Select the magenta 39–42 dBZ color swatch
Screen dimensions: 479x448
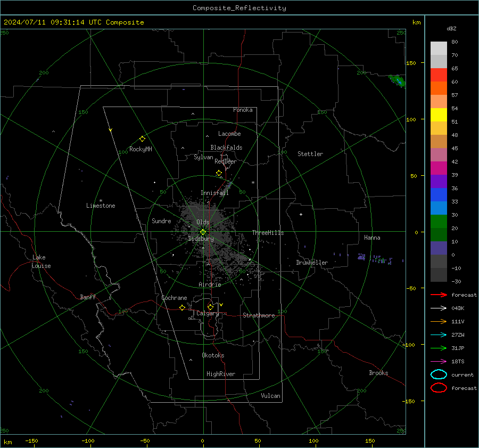click(x=439, y=168)
